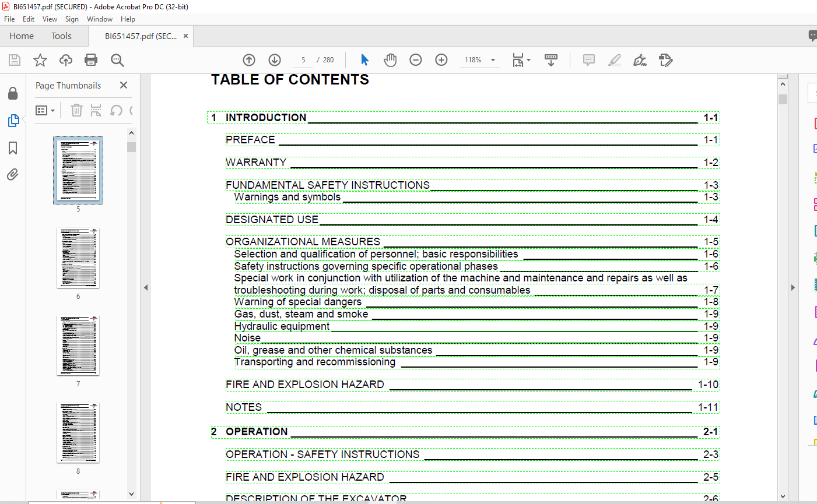Image resolution: width=817 pixels, height=504 pixels.
Task: Open the Bookmarks panel
Action: [x=13, y=148]
